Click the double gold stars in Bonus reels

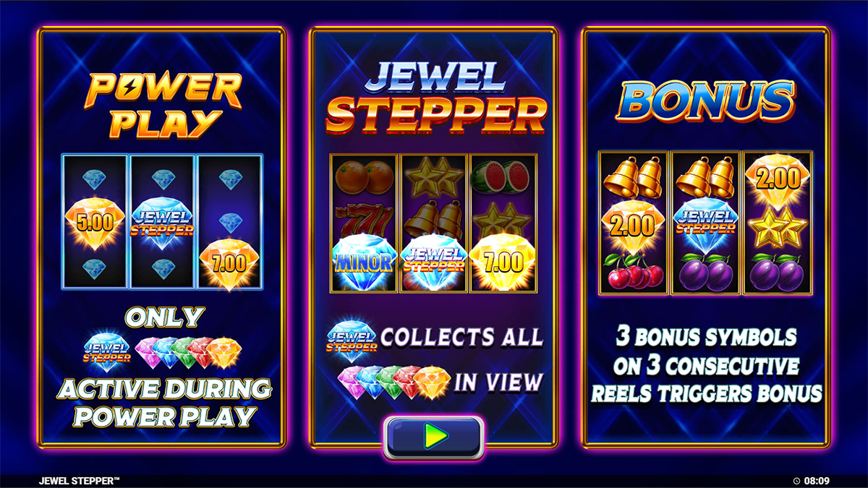[x=778, y=226]
